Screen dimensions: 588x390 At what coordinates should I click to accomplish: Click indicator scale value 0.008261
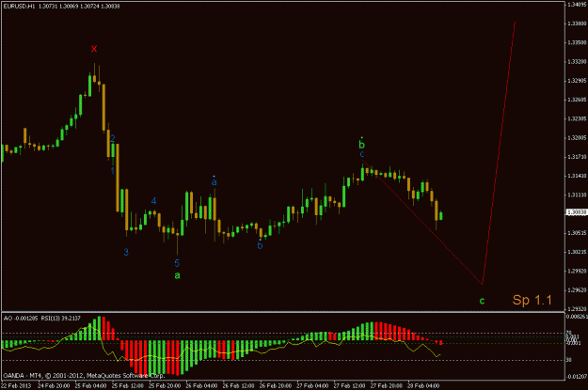(x=577, y=317)
